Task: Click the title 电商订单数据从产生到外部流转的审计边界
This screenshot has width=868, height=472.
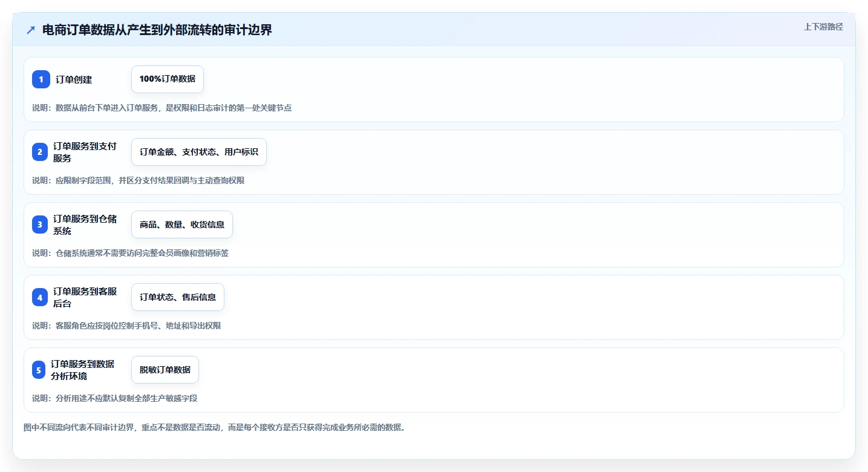Action: coord(157,30)
